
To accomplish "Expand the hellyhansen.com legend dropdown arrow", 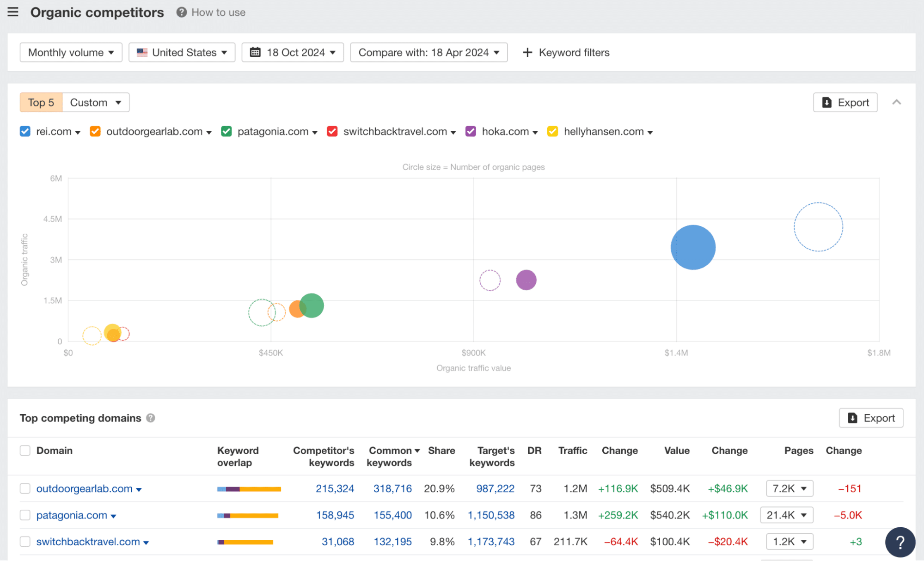I will 650,133.
